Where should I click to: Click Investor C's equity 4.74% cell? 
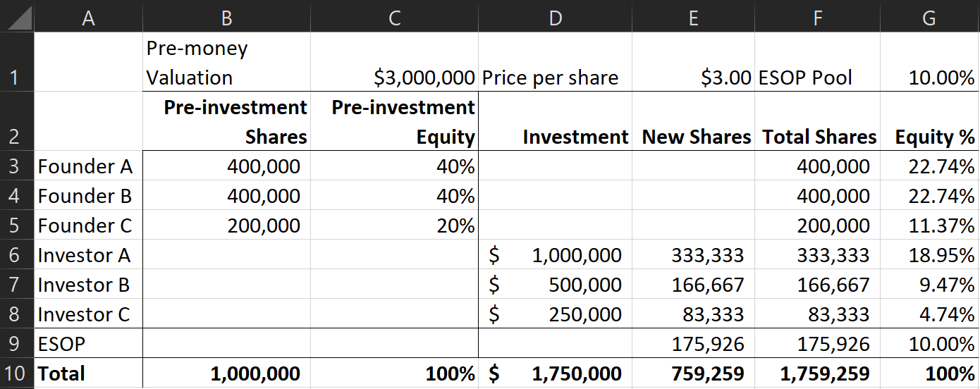click(x=929, y=314)
